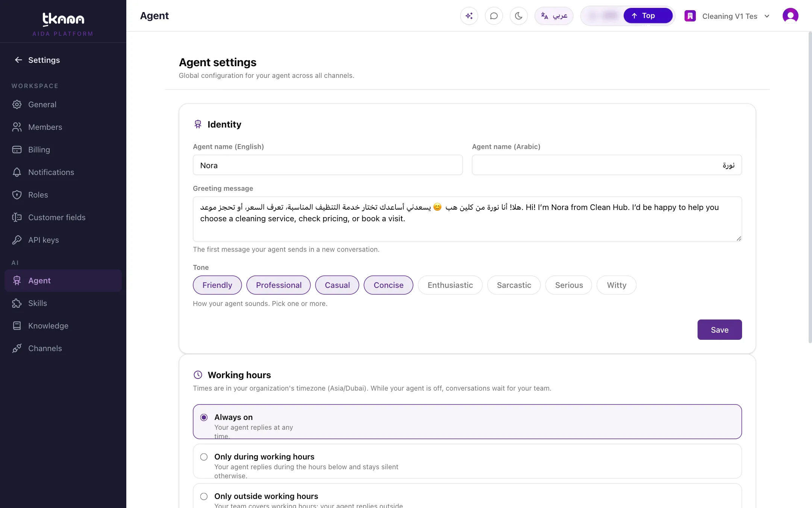This screenshot has height=508, width=812.
Task: Toggle the Casual tone chip
Action: point(337,285)
